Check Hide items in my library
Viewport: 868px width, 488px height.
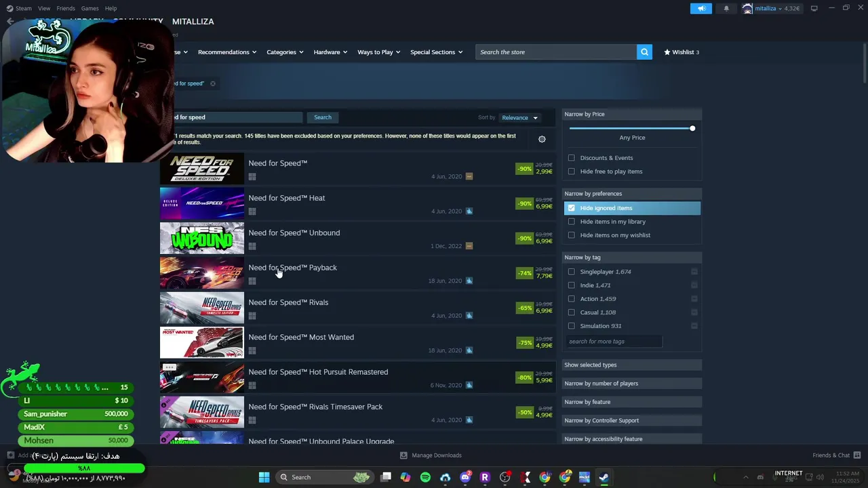571,222
